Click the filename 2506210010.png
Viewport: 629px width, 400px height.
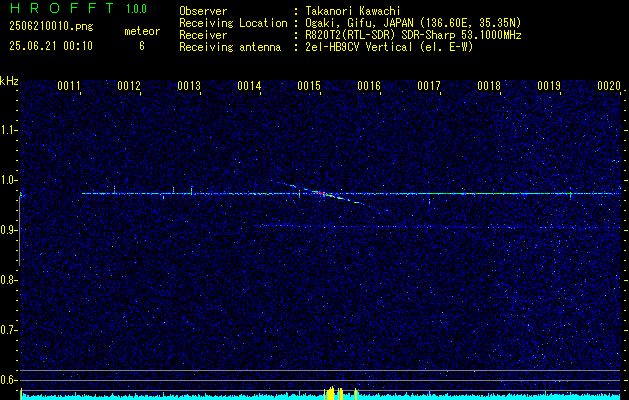tap(51, 26)
